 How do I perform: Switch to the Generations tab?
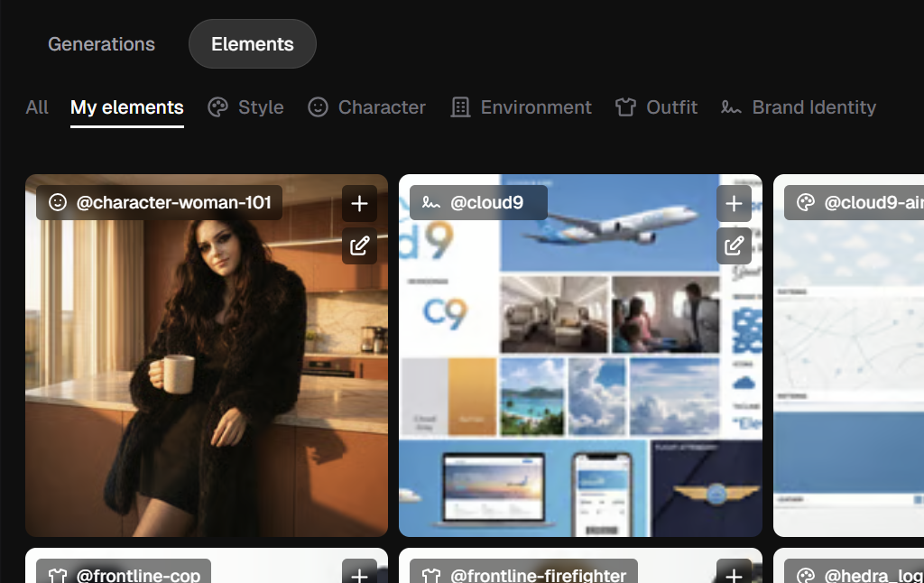pos(101,44)
